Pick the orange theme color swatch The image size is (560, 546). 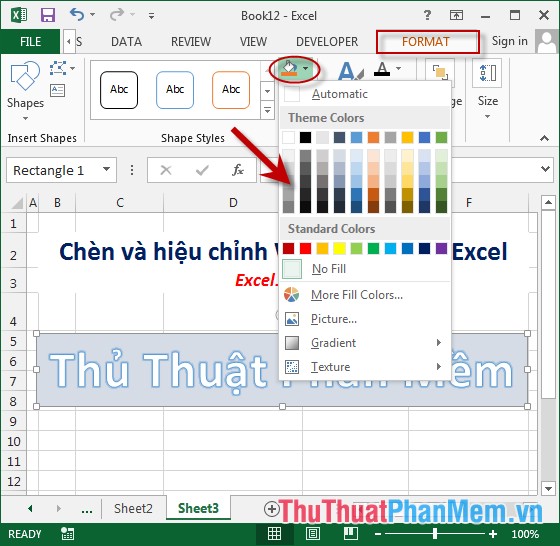[x=373, y=137]
